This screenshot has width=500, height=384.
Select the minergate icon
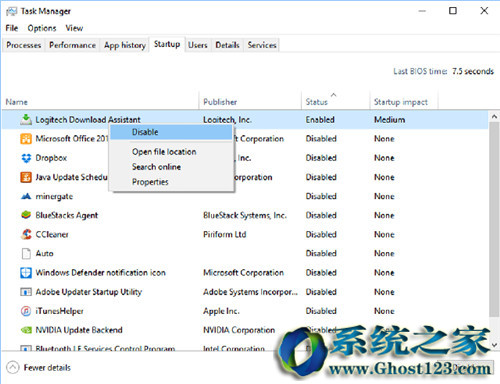tap(26, 196)
